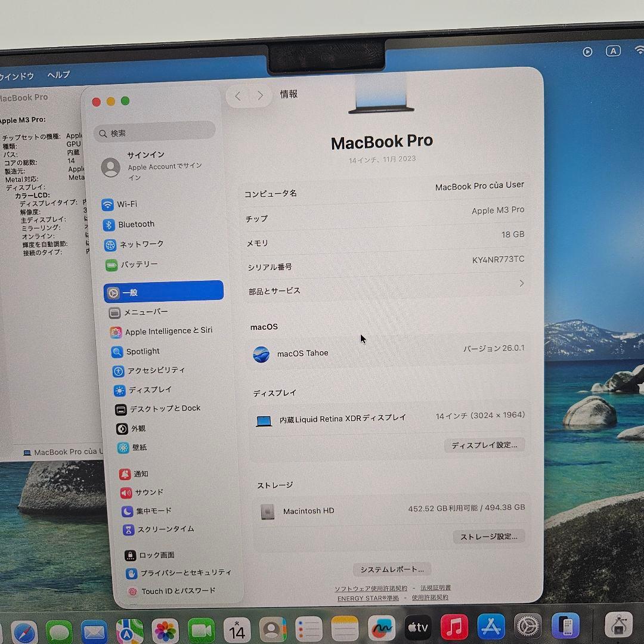Open システムレポート (System Report)

coord(391,569)
